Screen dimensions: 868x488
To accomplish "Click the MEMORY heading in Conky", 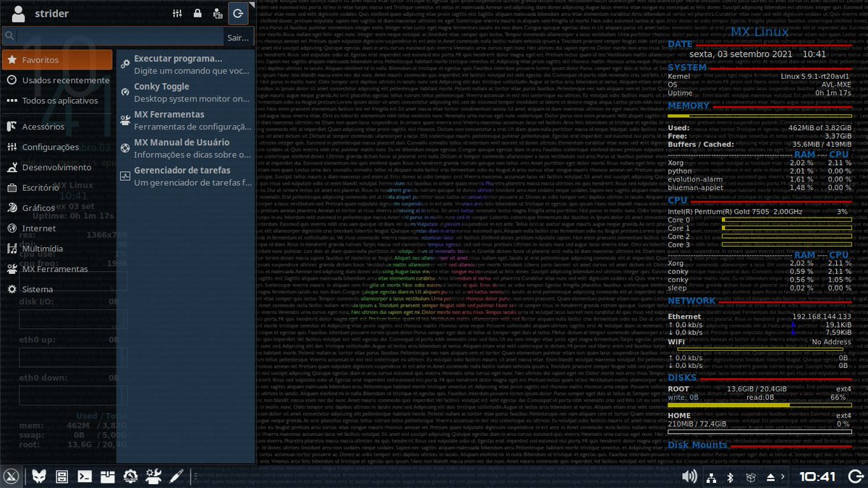I will 689,106.
